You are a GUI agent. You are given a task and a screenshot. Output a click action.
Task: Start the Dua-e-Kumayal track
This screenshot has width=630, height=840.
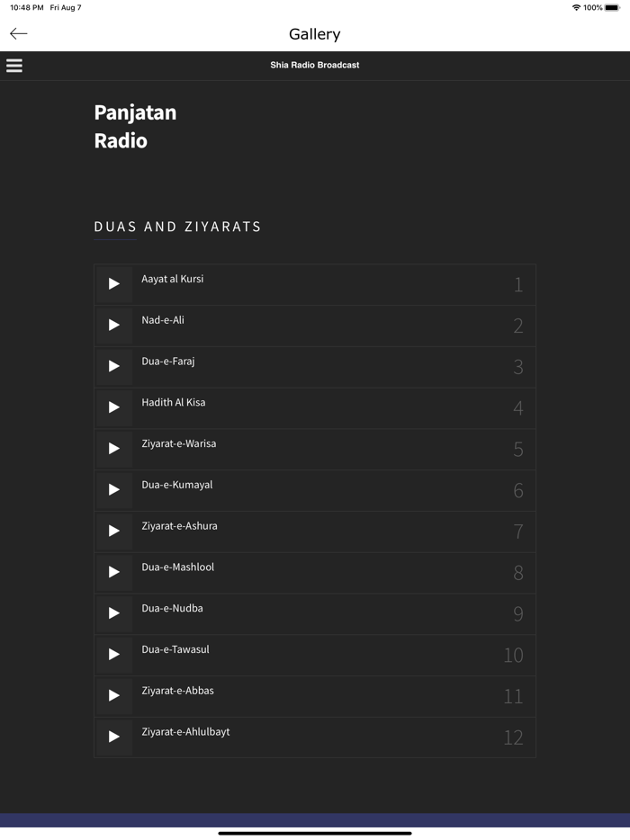click(113, 490)
